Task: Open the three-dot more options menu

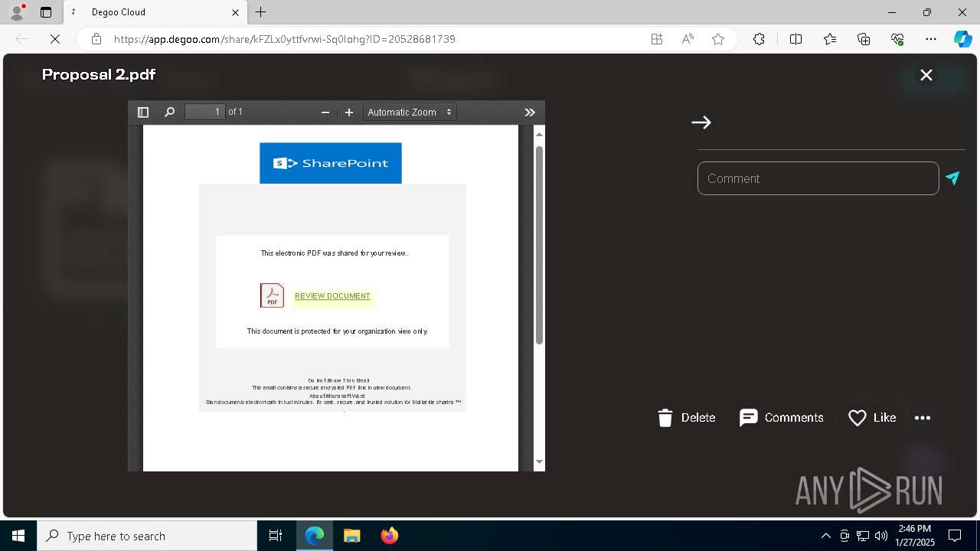Action: click(x=923, y=418)
